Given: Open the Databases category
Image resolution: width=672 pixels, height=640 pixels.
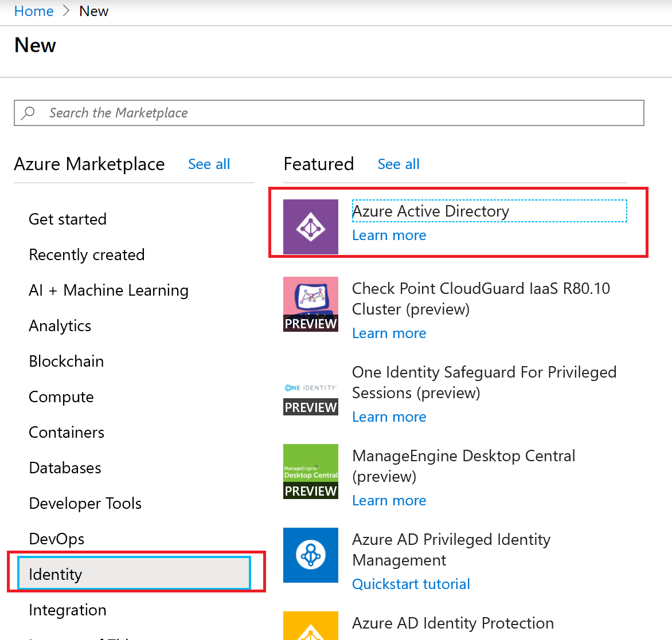Looking at the screenshot, I should coord(64,468).
